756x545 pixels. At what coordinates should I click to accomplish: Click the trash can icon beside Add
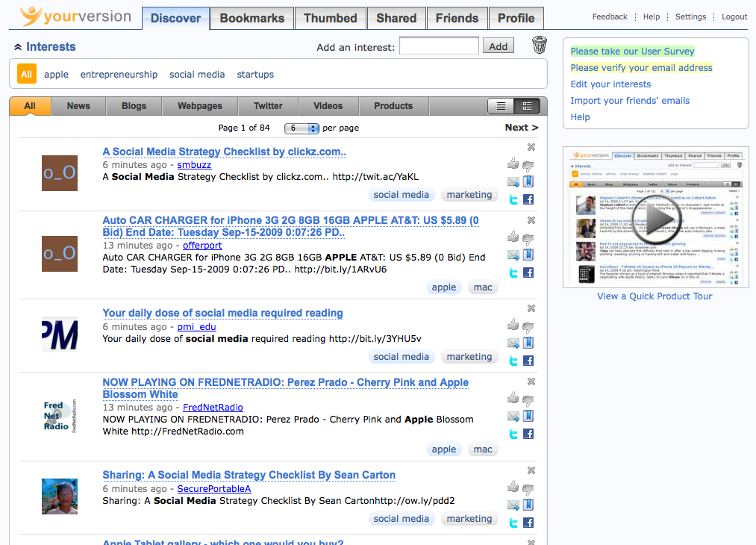[x=540, y=45]
